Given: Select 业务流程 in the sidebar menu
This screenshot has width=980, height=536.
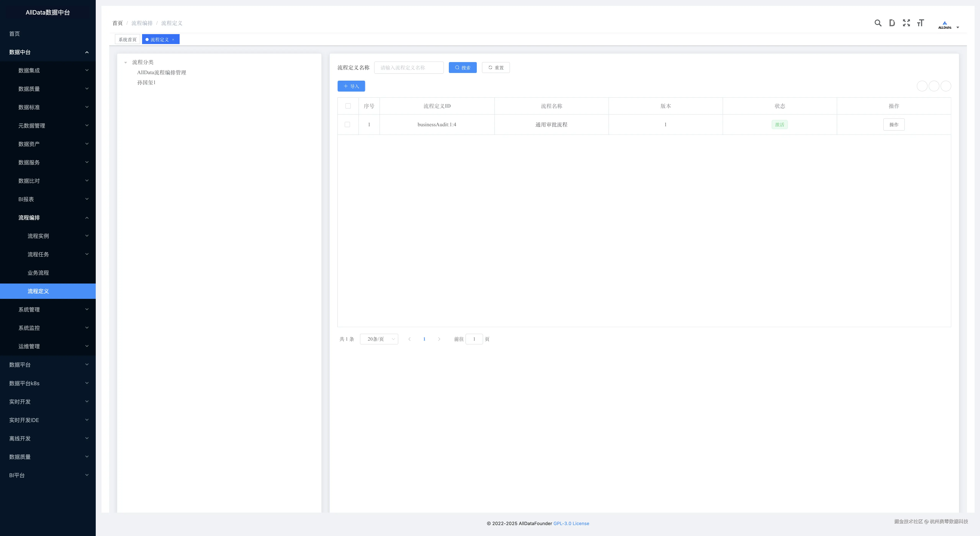Looking at the screenshot, I should coord(38,273).
